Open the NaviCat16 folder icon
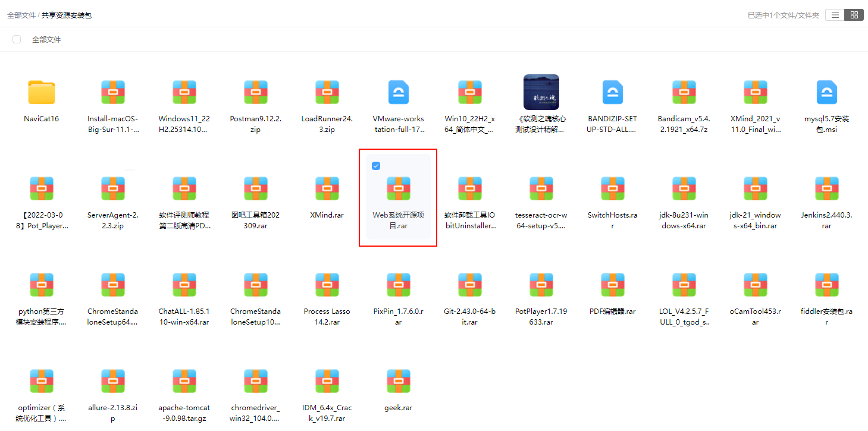The width and height of the screenshot is (868, 431). pyautogui.click(x=42, y=92)
